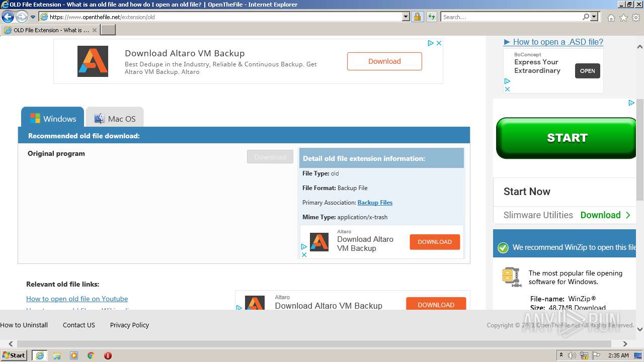Click AdChoices icon in detail panel ad
Viewport: 644px width, 362px height.
pos(304,247)
